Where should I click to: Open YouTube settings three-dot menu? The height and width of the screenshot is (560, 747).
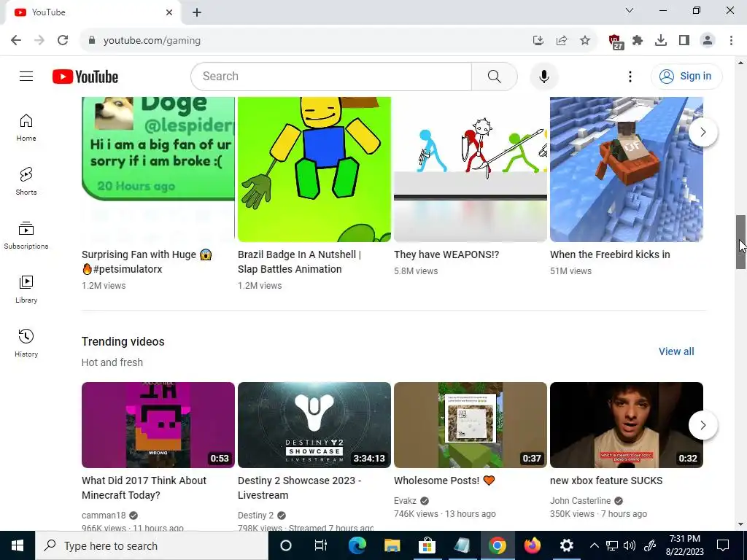pos(630,76)
